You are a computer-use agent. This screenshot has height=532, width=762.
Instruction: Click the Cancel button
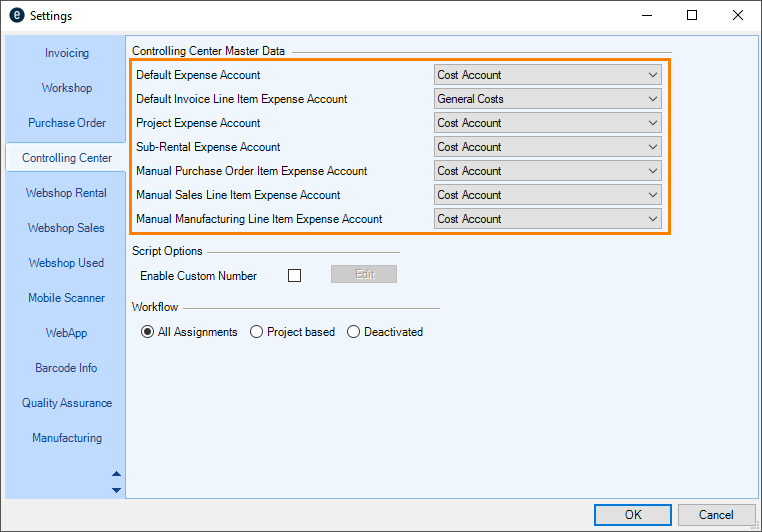(716, 515)
